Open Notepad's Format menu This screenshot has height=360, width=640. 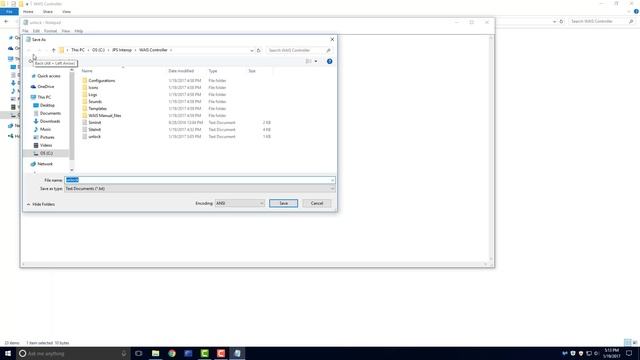click(50, 31)
